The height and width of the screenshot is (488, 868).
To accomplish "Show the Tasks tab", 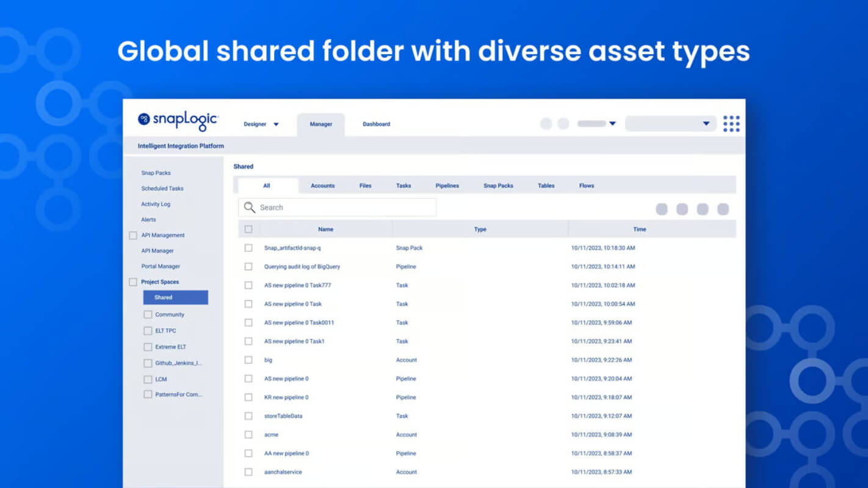I will click(x=403, y=186).
